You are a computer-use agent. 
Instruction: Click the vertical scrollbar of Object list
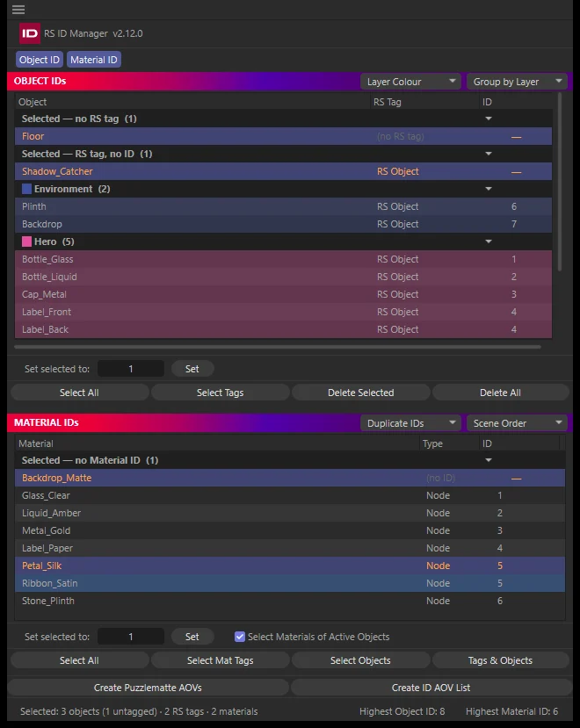coord(560,182)
